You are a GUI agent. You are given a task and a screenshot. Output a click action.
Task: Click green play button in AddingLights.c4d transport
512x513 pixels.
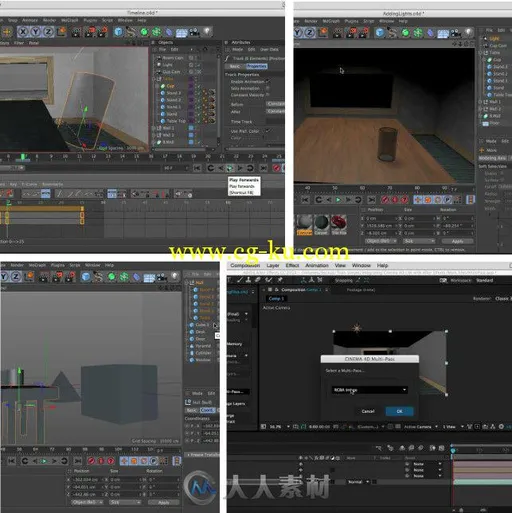[338, 200]
